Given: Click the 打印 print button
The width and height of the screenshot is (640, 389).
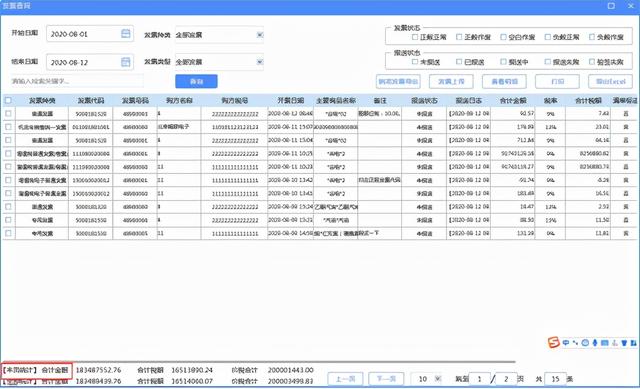Looking at the screenshot, I should (x=557, y=81).
